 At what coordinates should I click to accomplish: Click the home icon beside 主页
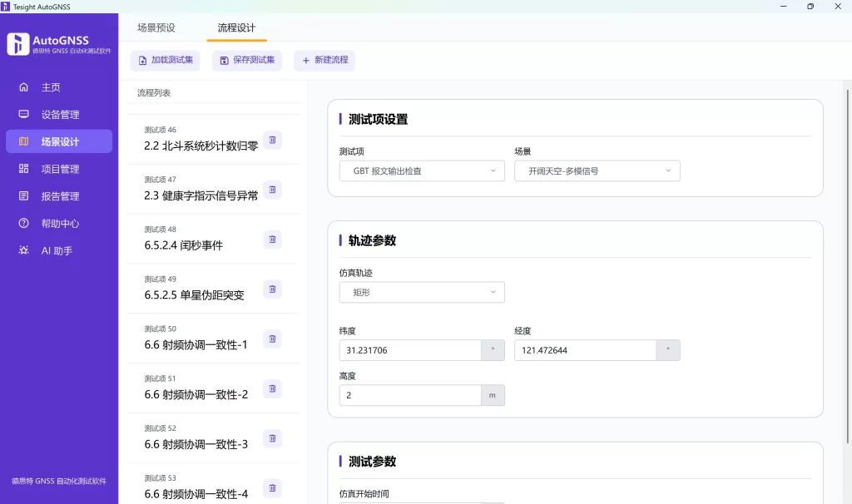tap(23, 86)
